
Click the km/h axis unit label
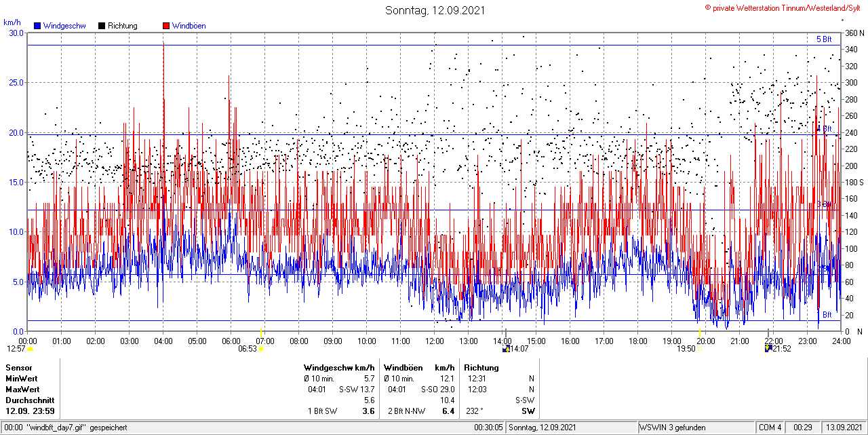(x=12, y=22)
